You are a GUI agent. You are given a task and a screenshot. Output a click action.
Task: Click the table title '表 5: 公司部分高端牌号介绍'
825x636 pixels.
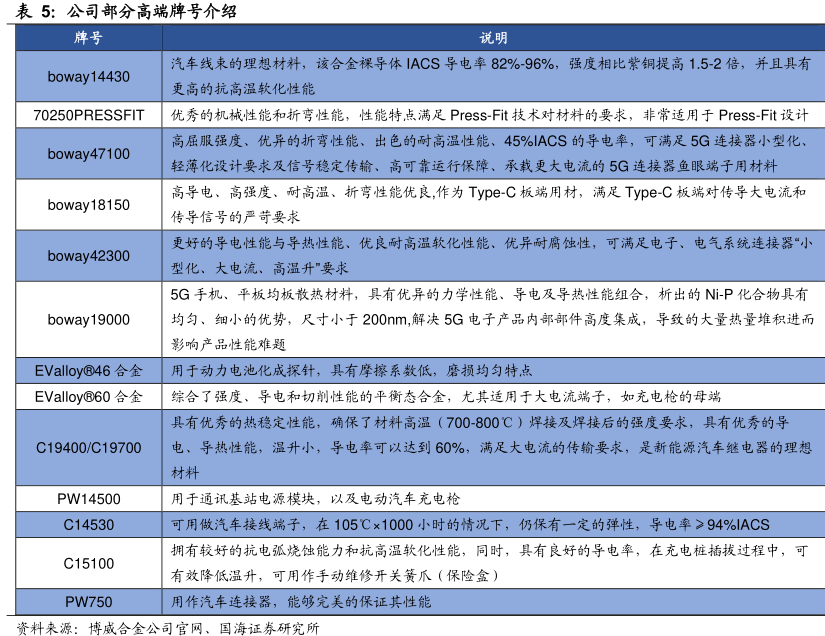127,12
